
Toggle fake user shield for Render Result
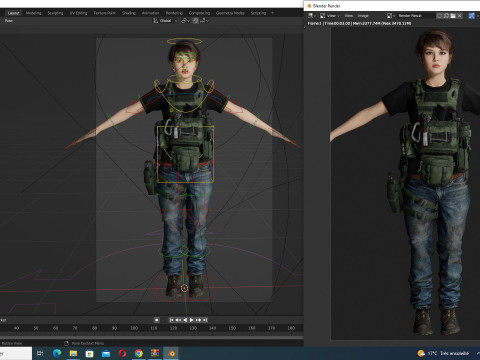point(440,16)
